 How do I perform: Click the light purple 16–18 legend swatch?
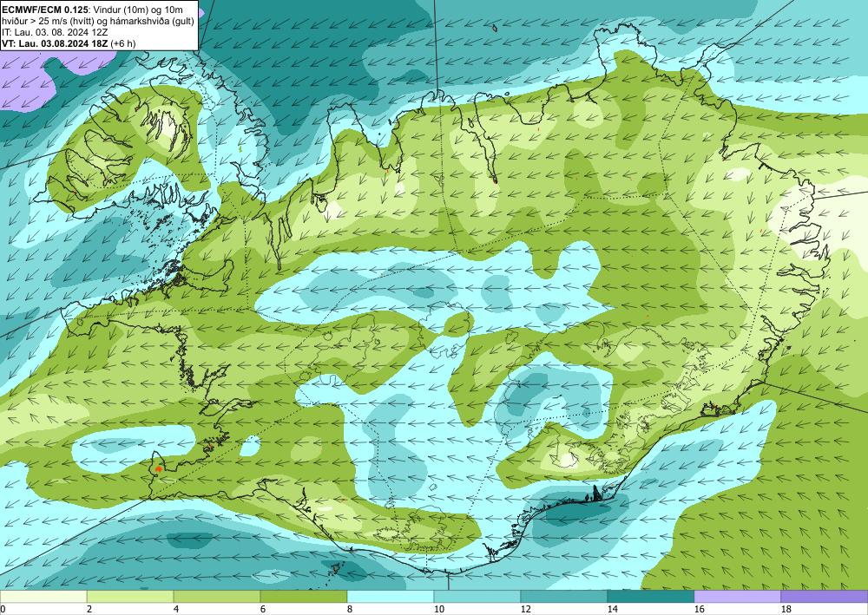click(737, 596)
